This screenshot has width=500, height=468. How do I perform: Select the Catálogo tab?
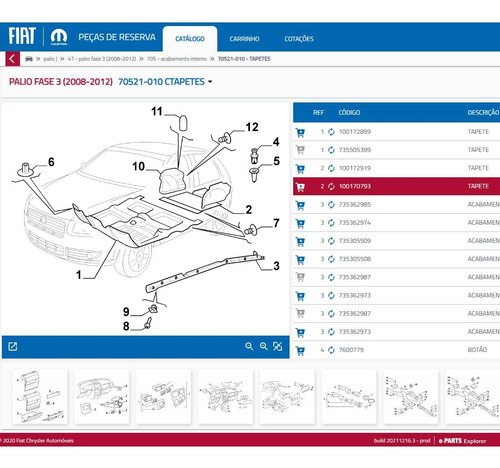[190, 39]
